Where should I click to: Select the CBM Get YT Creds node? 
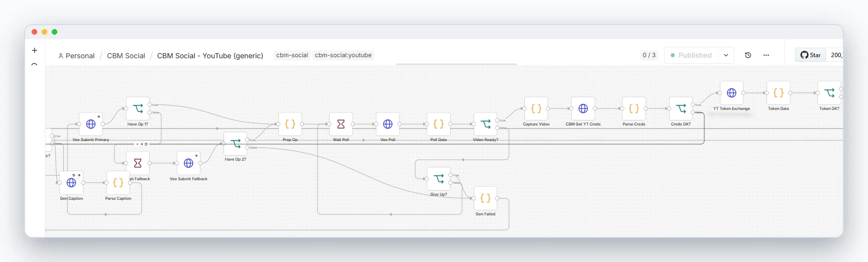583,108
